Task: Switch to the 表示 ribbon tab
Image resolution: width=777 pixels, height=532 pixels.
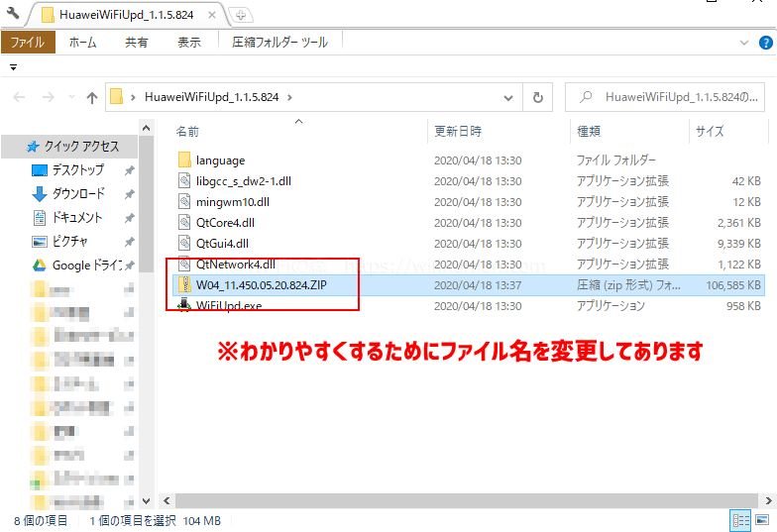Action: pyautogui.click(x=189, y=42)
